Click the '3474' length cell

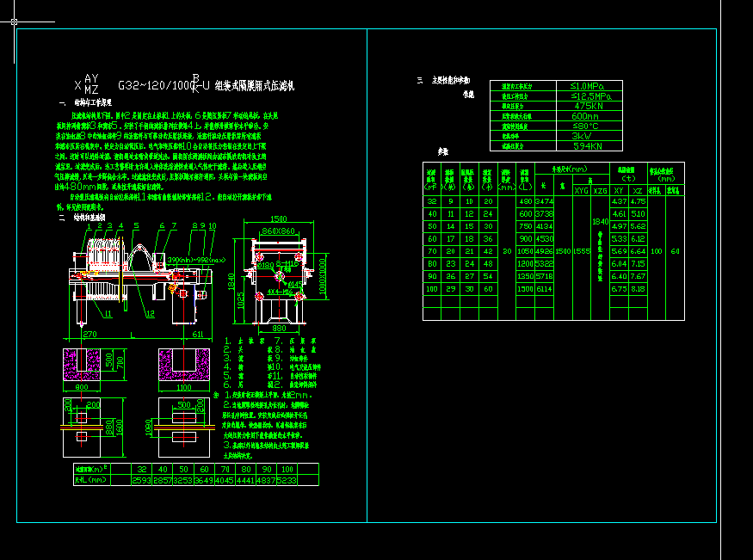coord(544,201)
